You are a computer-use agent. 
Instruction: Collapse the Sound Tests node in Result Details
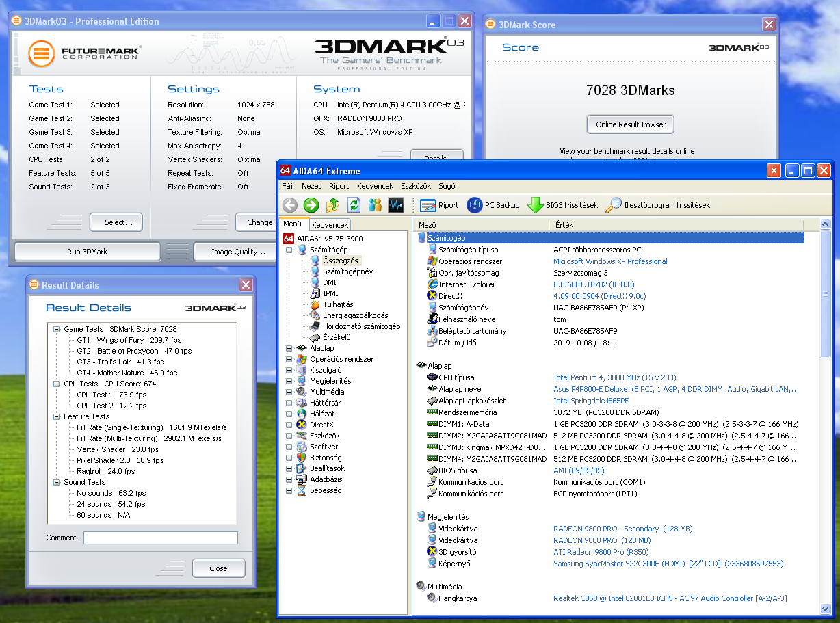click(x=57, y=482)
